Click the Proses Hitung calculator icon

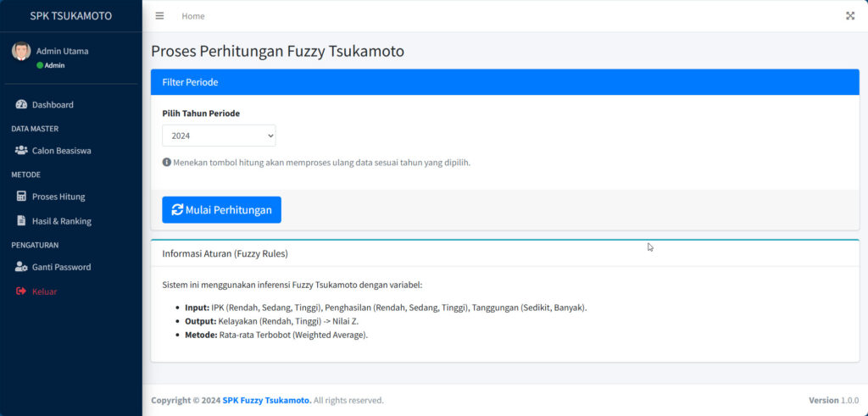pyautogui.click(x=21, y=197)
